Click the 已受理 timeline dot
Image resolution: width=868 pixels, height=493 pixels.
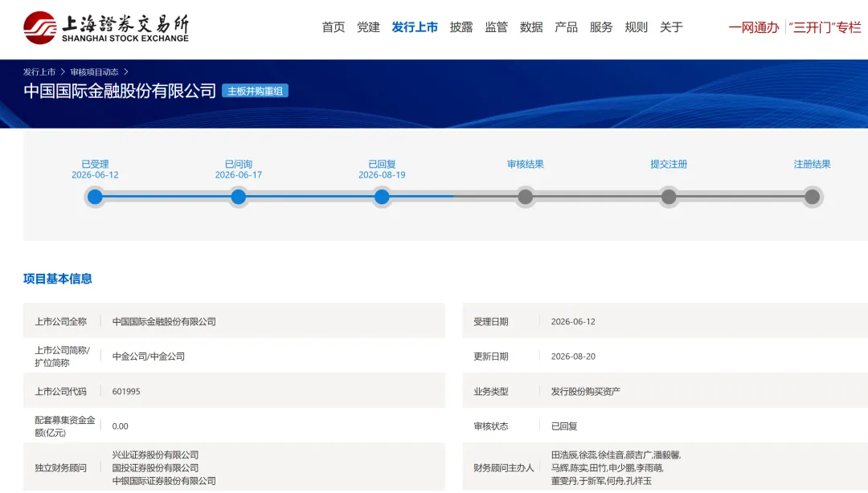coord(95,197)
